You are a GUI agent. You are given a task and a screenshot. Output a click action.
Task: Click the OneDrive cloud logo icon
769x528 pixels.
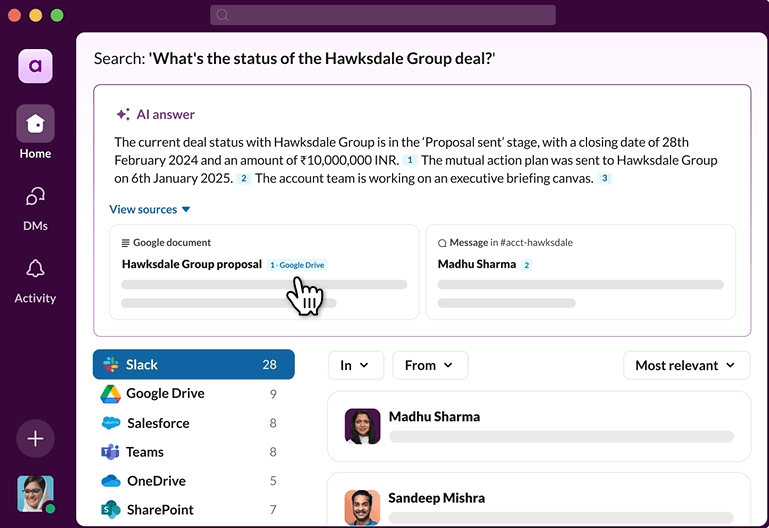pyautogui.click(x=111, y=481)
